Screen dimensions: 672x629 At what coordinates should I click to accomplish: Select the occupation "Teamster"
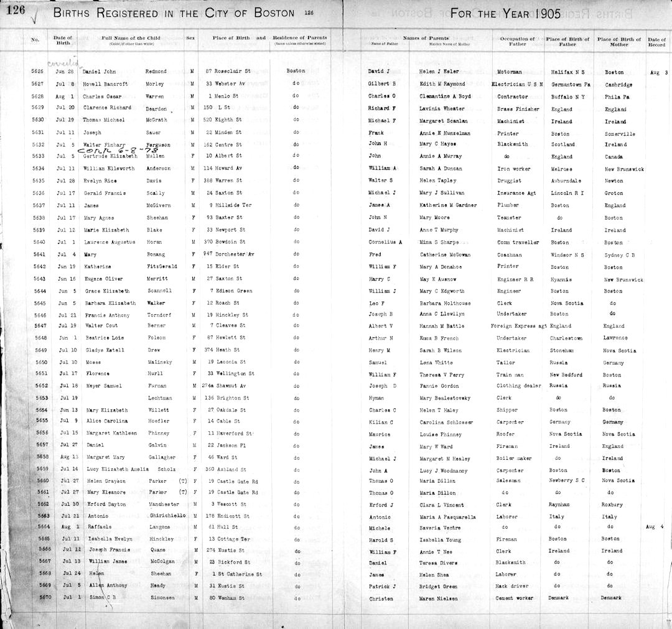click(510, 218)
